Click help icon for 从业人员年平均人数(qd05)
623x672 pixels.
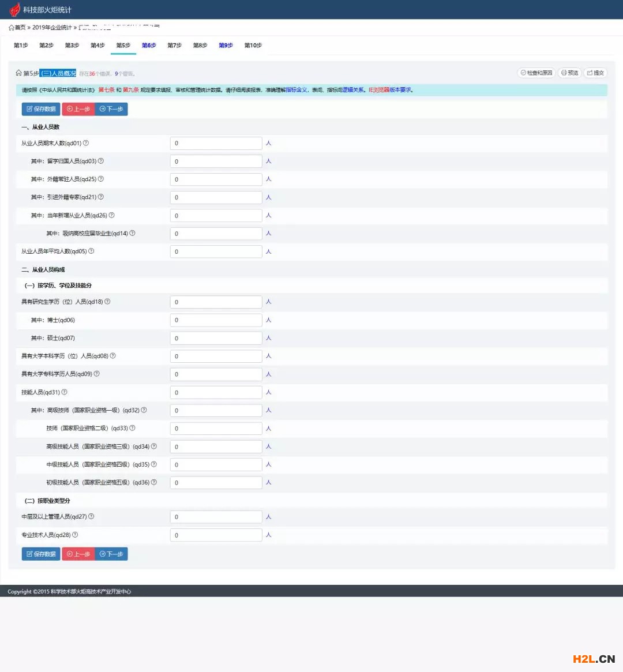pos(91,251)
